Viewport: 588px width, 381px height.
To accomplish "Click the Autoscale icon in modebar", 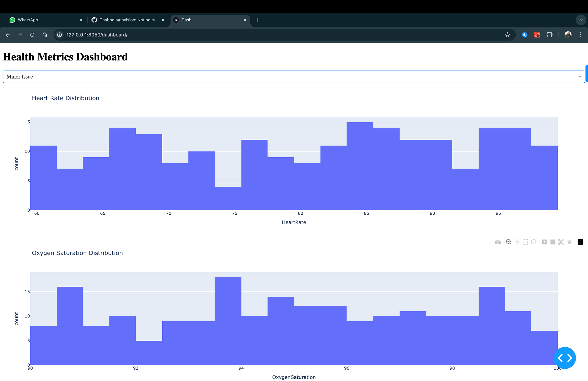I will (x=561, y=242).
